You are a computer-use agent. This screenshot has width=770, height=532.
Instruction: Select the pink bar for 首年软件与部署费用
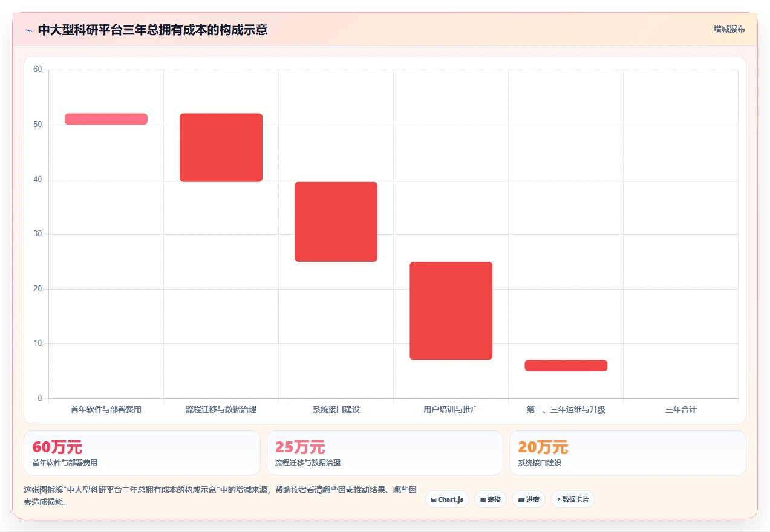pyautogui.click(x=106, y=119)
